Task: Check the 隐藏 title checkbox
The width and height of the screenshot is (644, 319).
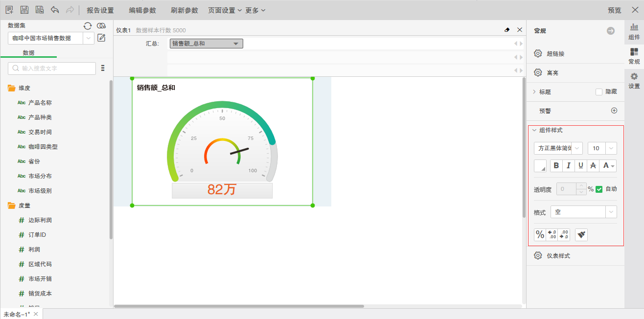Action: click(598, 91)
